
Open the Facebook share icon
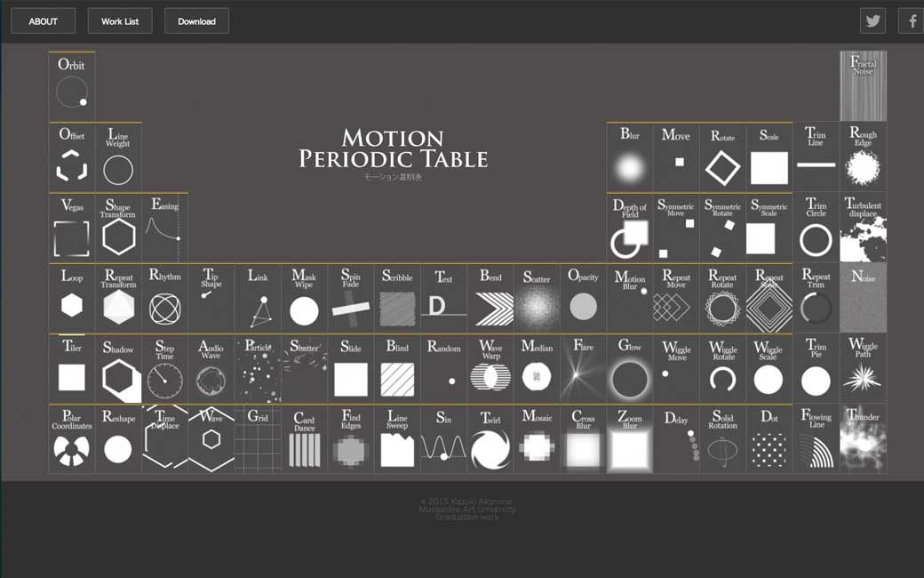click(912, 21)
